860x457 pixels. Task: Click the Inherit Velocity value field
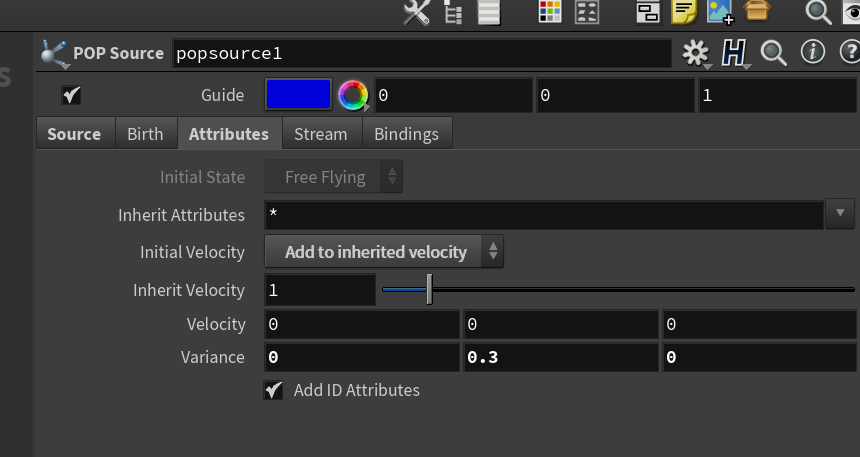(320, 290)
